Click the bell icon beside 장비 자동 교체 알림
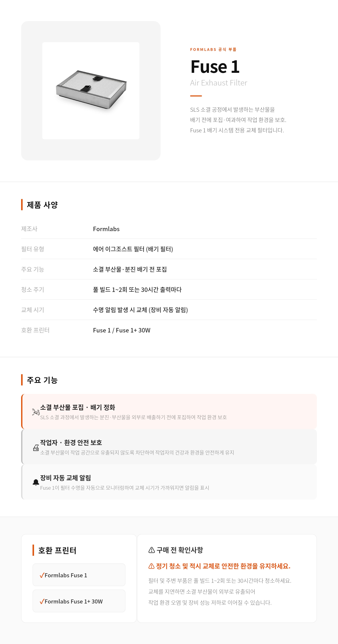 36,483
